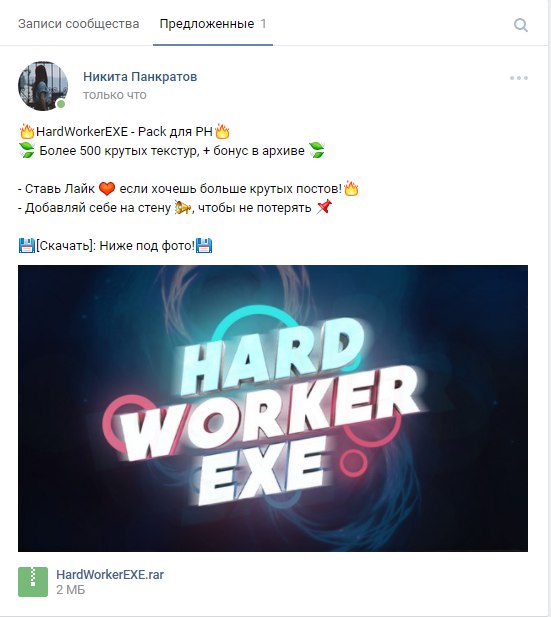Click the megaphone emoji after на стену

[x=183, y=207]
